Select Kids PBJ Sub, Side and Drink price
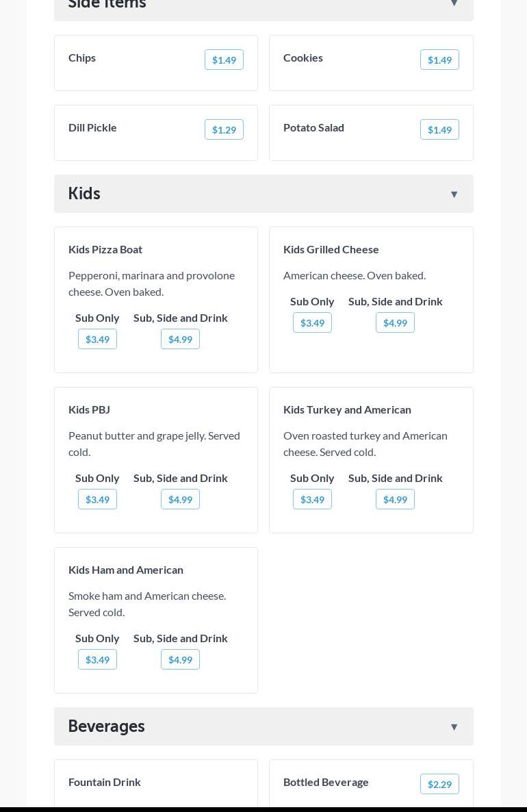The width and height of the screenshot is (527, 812). [180, 500]
